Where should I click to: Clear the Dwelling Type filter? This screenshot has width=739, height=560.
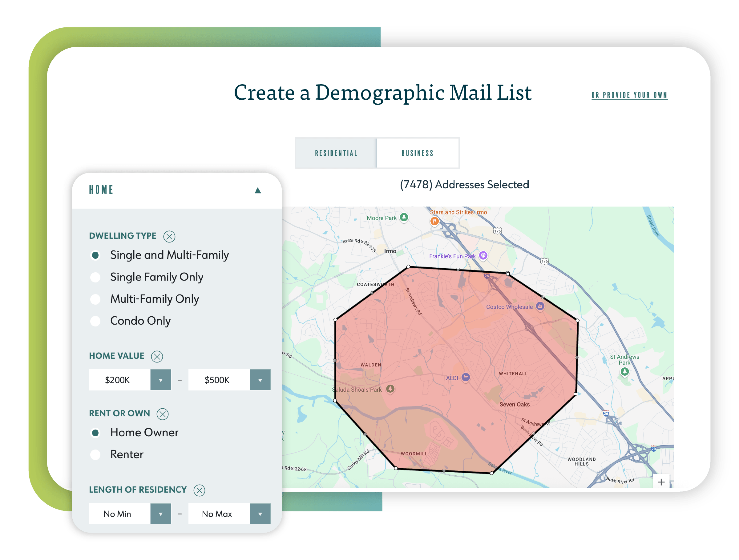click(169, 236)
